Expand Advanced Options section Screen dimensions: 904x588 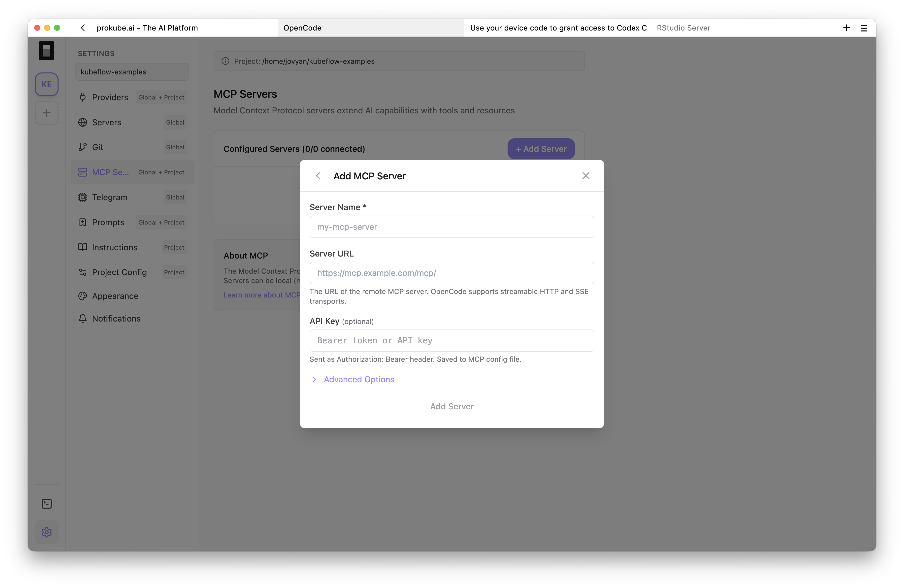(x=353, y=379)
